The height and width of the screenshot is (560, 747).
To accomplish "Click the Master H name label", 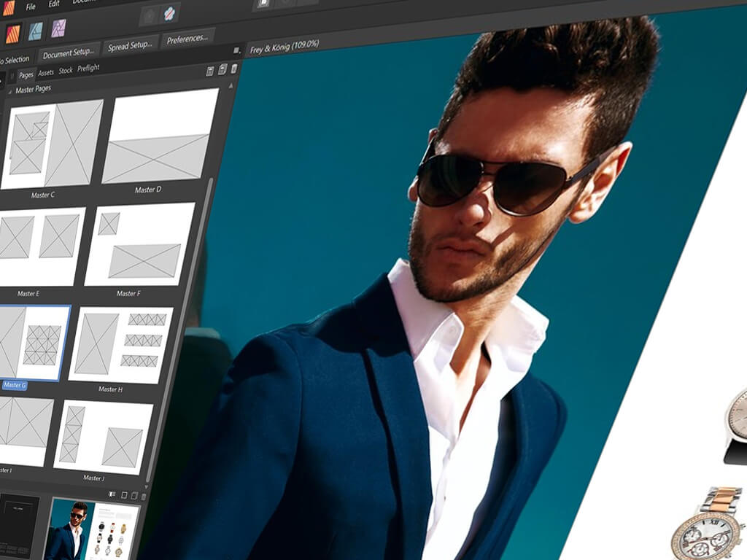I will (111, 389).
